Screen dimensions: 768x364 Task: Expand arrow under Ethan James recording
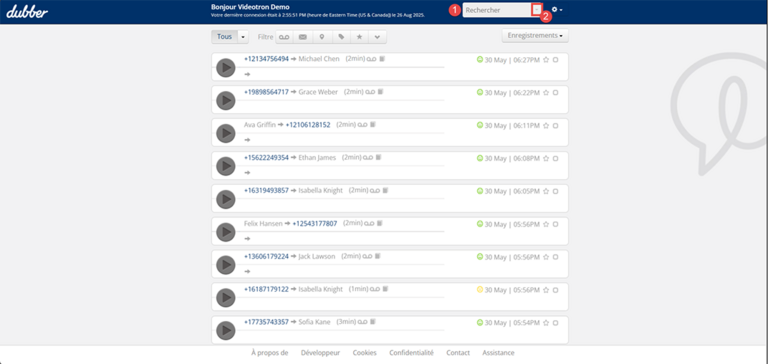click(x=247, y=173)
